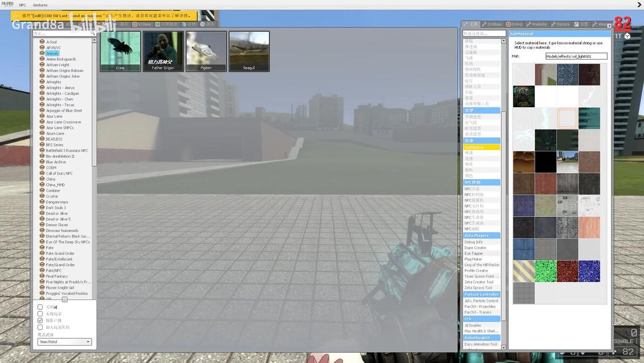Click the arrow at menu bar far right
Viewport: 644px width, 363px height.
coord(639,5)
